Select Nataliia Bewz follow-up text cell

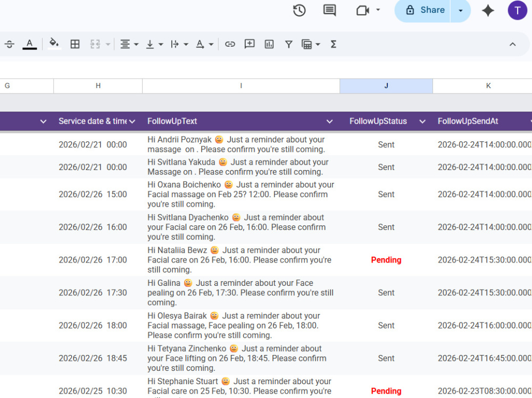coord(241,260)
